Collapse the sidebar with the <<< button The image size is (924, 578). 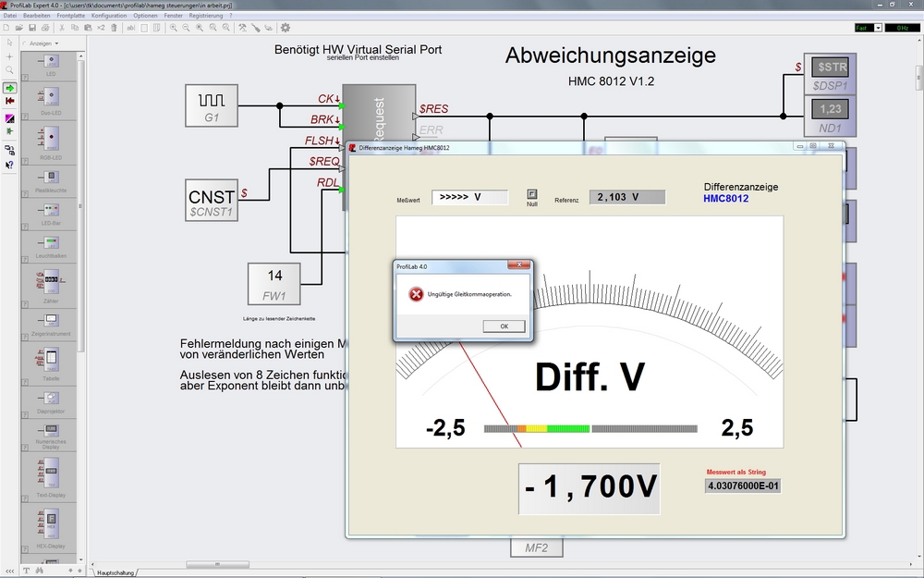[x=9, y=571]
